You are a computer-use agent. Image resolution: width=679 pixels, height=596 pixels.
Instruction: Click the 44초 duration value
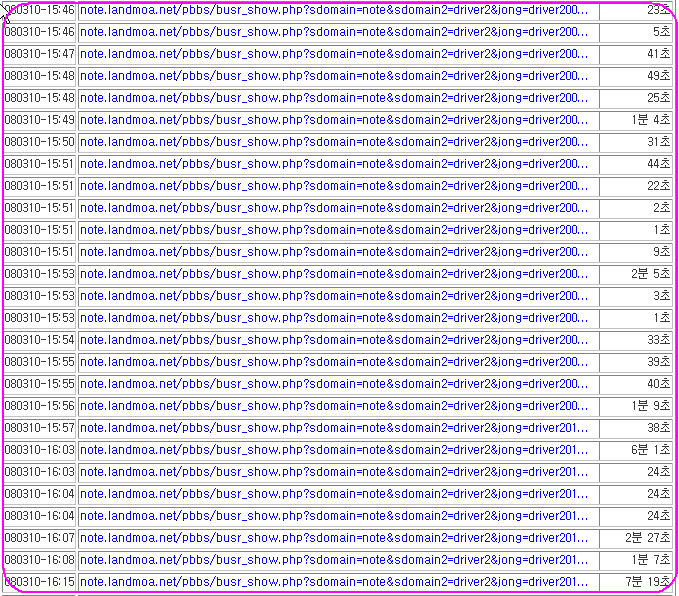[659, 164]
